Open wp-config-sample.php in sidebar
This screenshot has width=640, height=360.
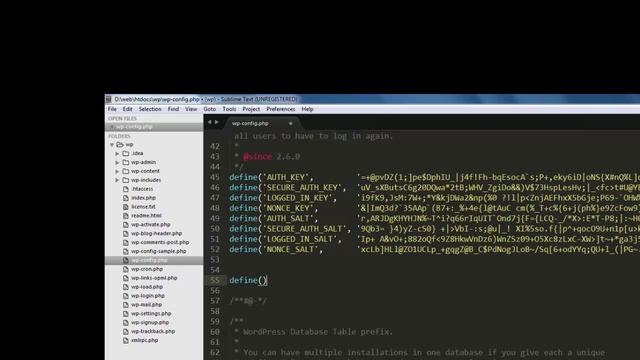pos(158,251)
